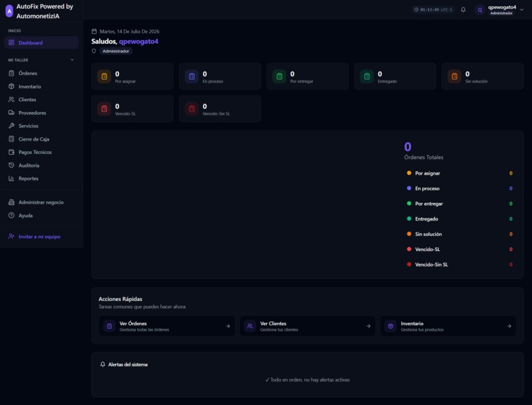Click the 'Acciones Rápidas' heading
Image resolution: width=532 pixels, height=405 pixels.
click(x=120, y=299)
